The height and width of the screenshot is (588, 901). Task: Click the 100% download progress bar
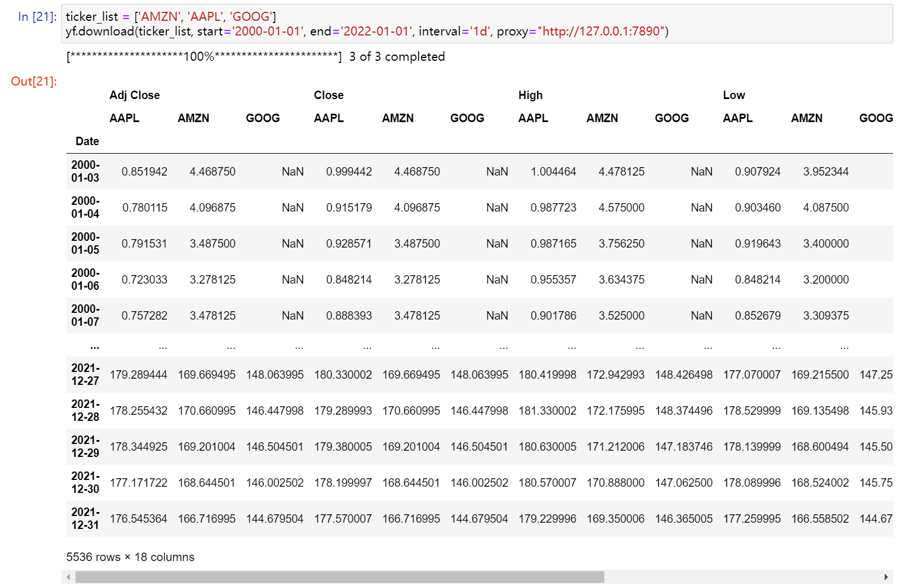point(204,57)
